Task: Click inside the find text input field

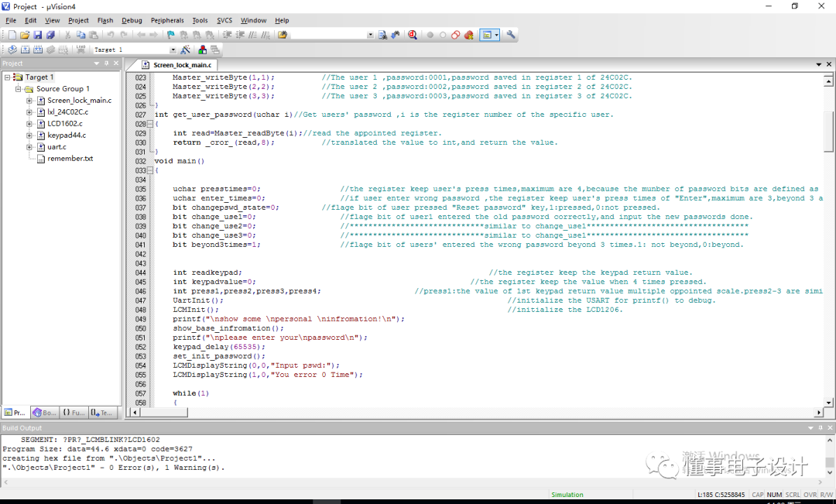Action: (329, 35)
